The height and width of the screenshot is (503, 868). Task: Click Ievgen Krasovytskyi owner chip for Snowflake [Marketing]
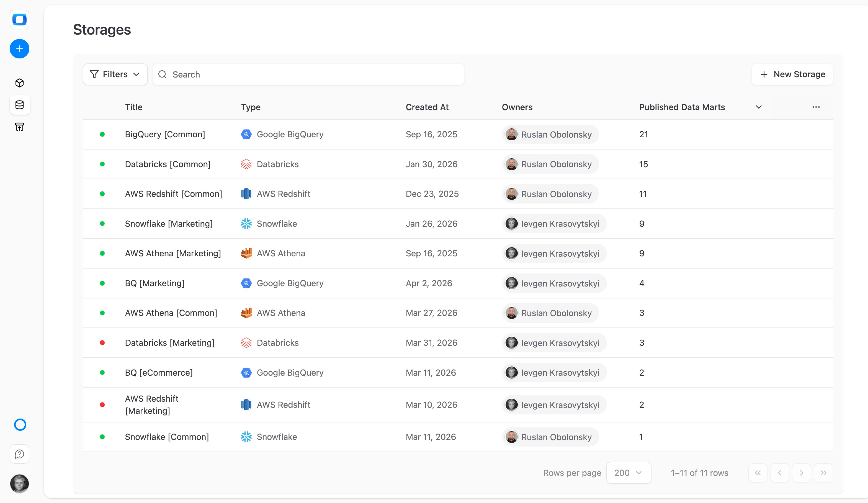554,224
